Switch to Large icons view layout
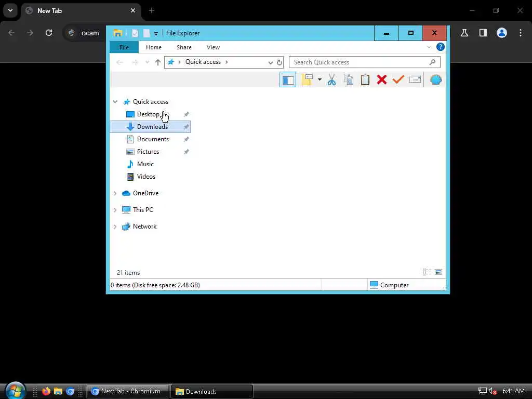The image size is (532, 399). tap(438, 272)
